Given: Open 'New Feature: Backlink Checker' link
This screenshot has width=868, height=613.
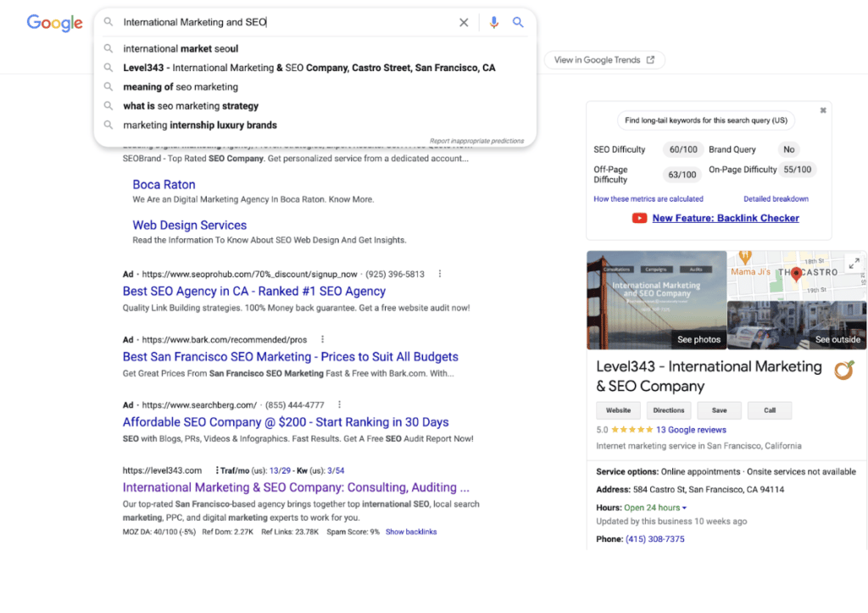Looking at the screenshot, I should pyautogui.click(x=726, y=218).
